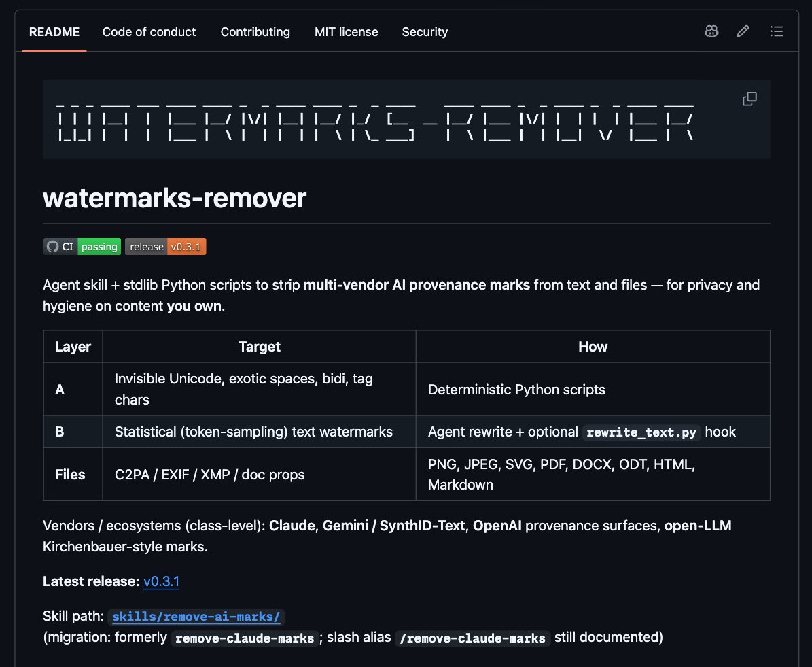Screen dimensions: 812x667
Task: Click the release v0.3.1 badge
Action: tap(166, 247)
